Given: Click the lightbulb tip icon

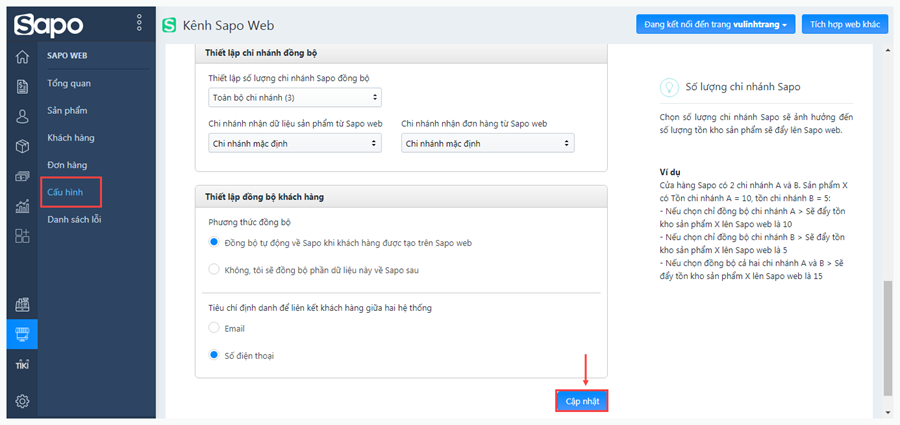Looking at the screenshot, I should [668, 87].
